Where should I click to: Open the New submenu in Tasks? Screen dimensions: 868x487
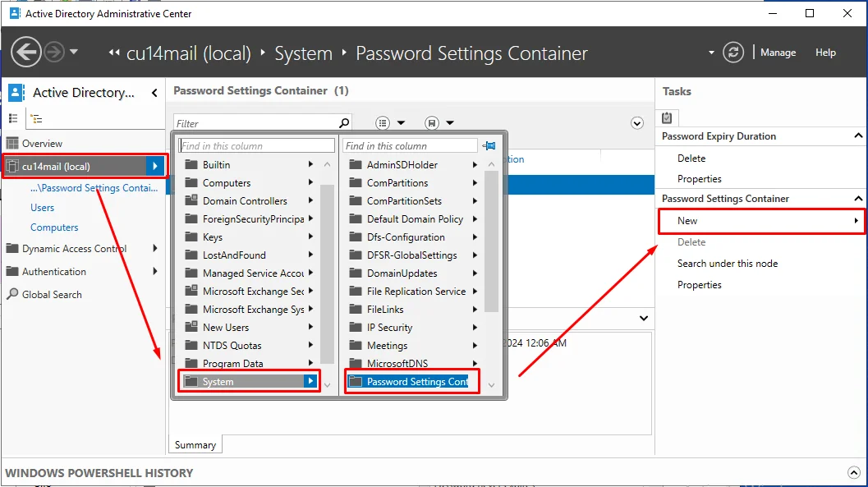tap(761, 221)
